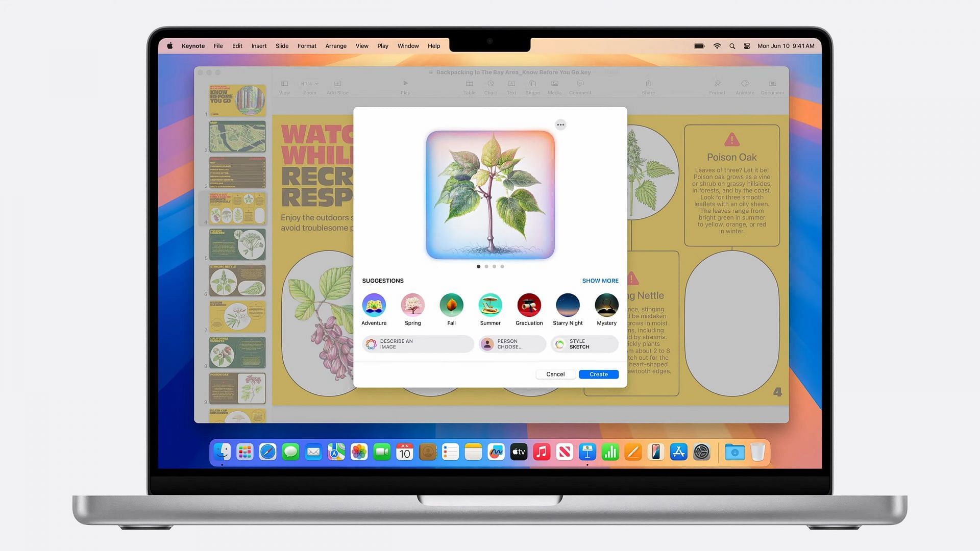Open the Keynote File menu
This screenshot has height=551, width=980.
218,46
